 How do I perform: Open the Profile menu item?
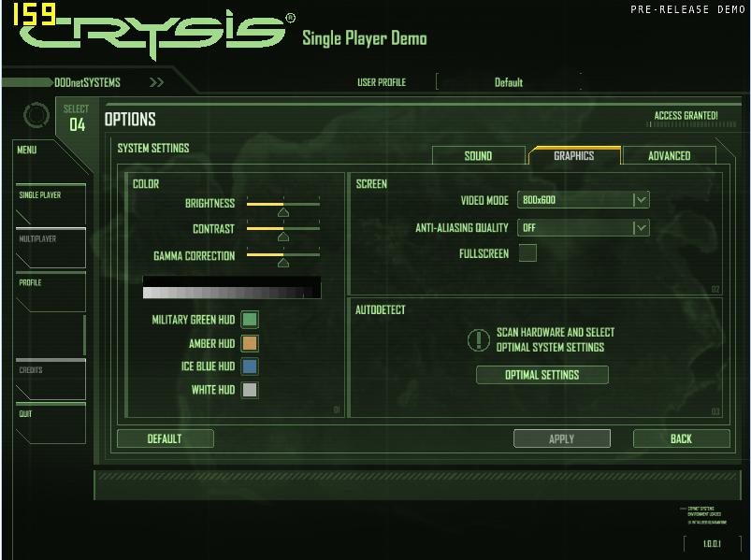click(51, 292)
